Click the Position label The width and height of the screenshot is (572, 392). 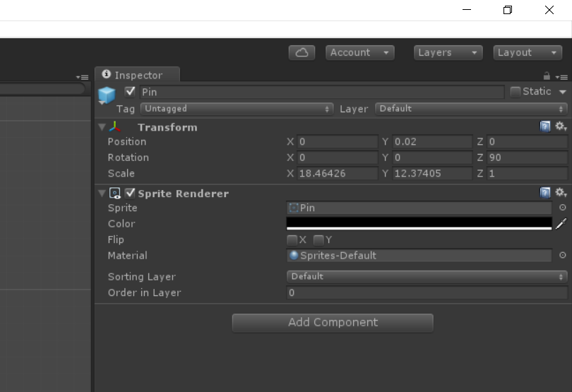pos(127,142)
